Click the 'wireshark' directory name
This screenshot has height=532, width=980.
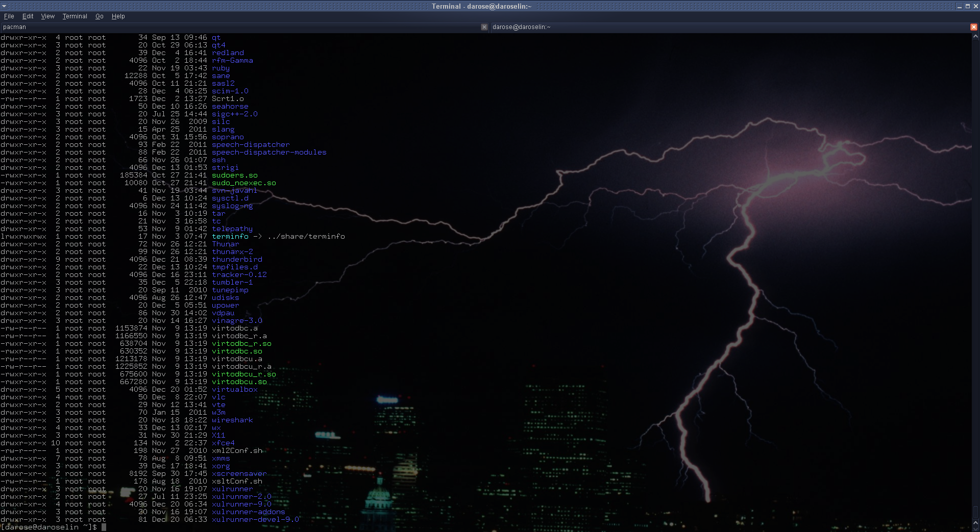[x=232, y=420]
